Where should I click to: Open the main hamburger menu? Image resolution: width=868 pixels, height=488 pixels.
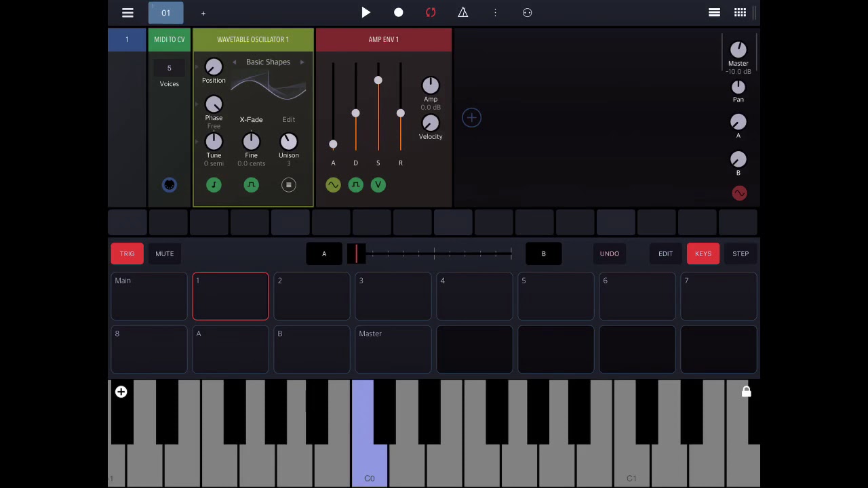pyautogui.click(x=127, y=13)
